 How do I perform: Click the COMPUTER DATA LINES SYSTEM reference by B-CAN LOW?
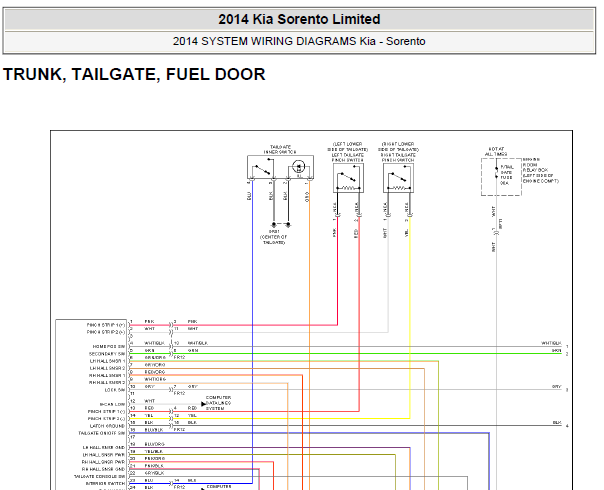coord(218,403)
